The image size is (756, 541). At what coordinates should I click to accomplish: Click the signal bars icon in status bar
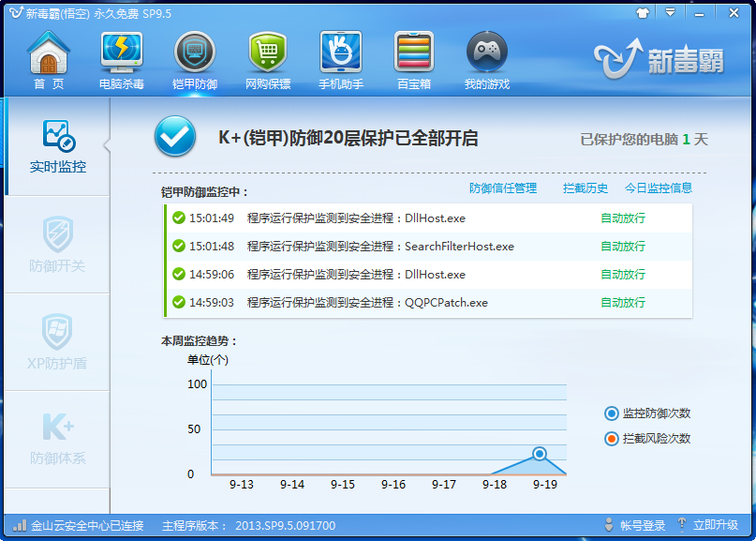20,525
